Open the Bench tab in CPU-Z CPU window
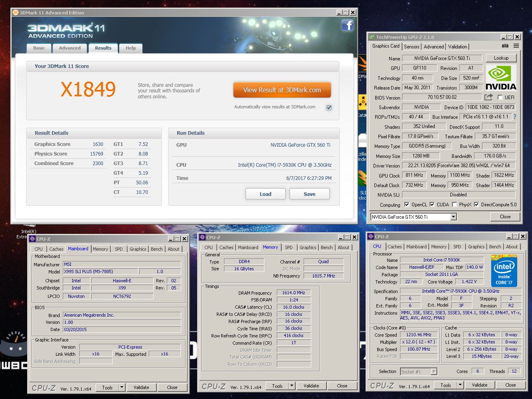Viewport: 532px width, 399px height. [x=495, y=247]
